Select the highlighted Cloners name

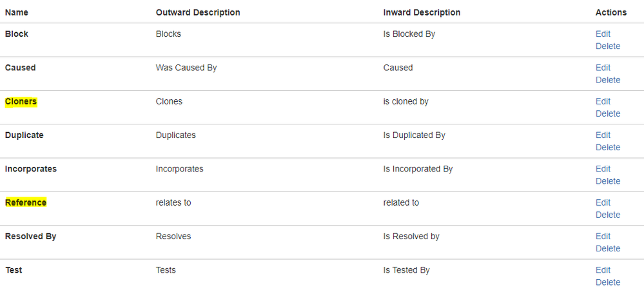pos(21,101)
